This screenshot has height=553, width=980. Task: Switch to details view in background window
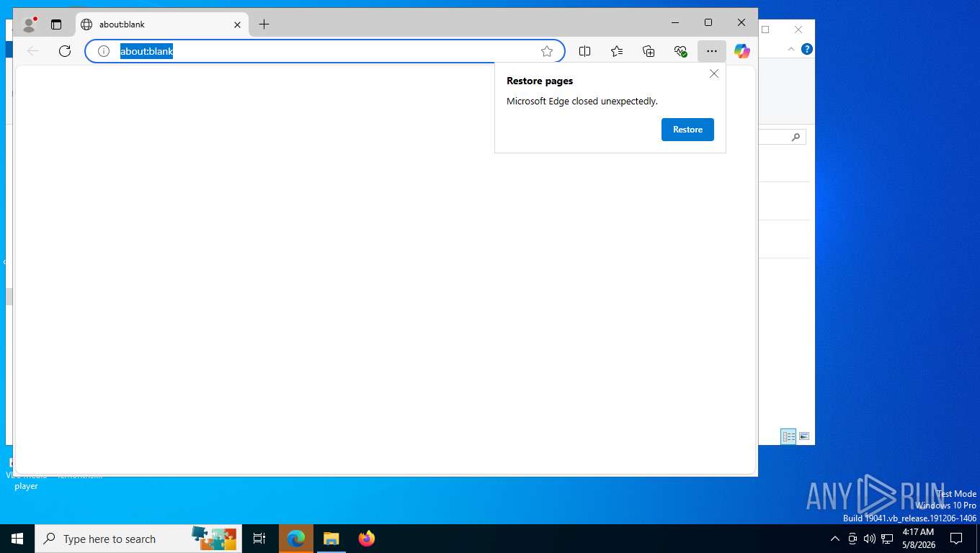point(789,436)
